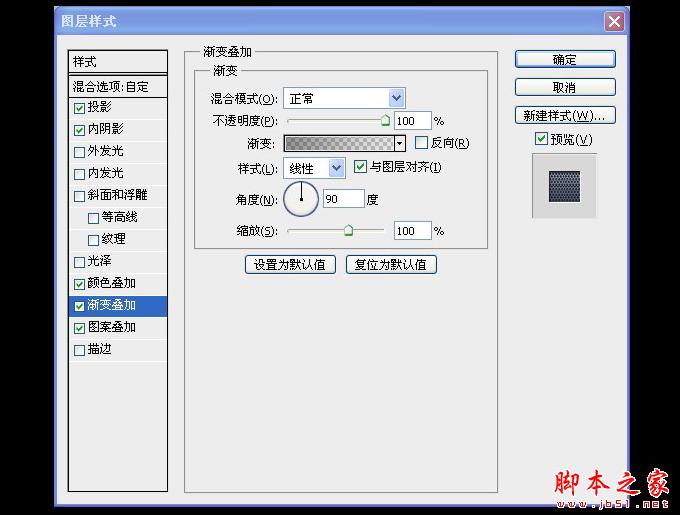Viewport: 680px width, 515px height.
Task: Open the 样式 线性 dropdown
Action: point(314,168)
